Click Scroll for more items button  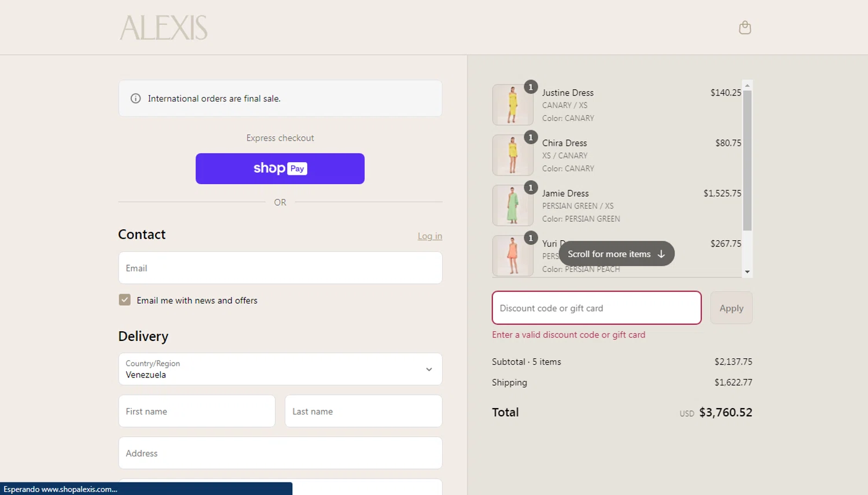tap(616, 254)
